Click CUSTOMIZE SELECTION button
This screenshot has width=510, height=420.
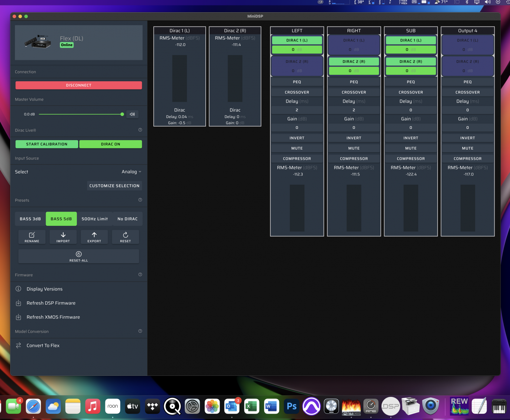tap(114, 186)
